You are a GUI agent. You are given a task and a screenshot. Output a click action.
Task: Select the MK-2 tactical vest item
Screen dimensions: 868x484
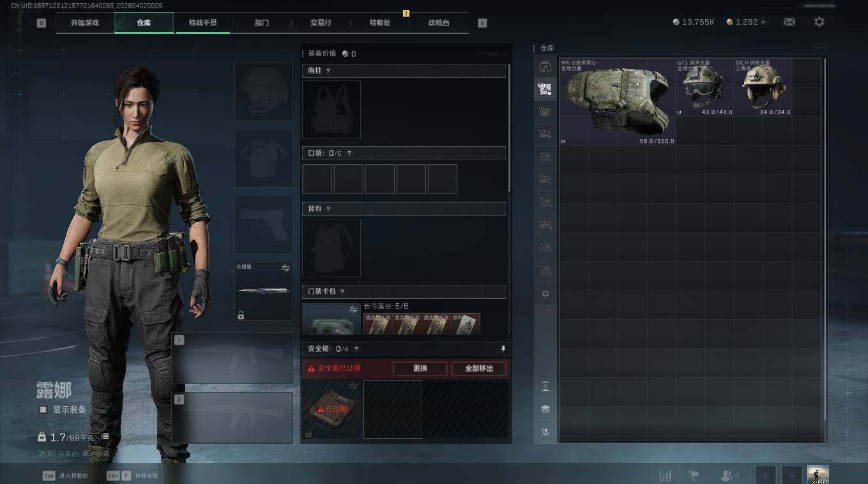click(x=618, y=102)
